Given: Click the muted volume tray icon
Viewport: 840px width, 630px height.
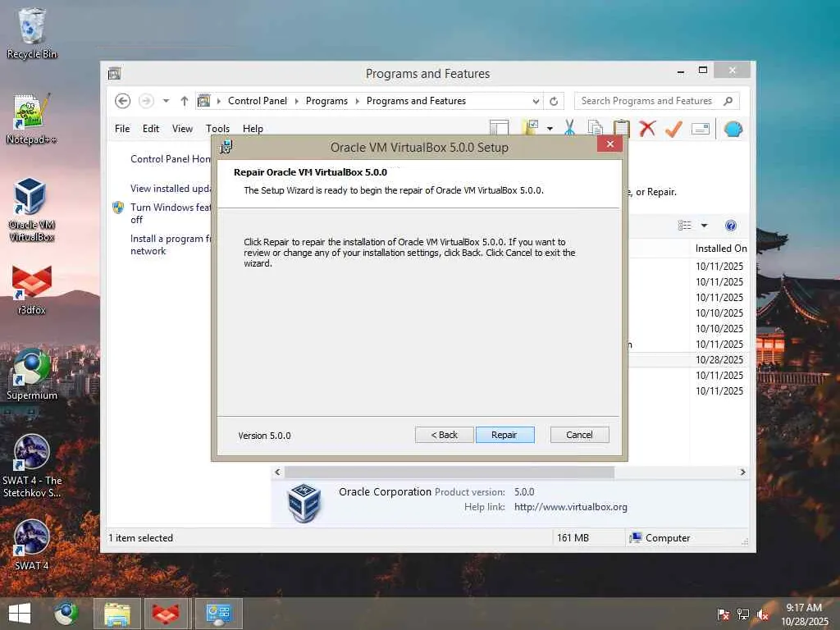Looking at the screenshot, I should [763, 614].
